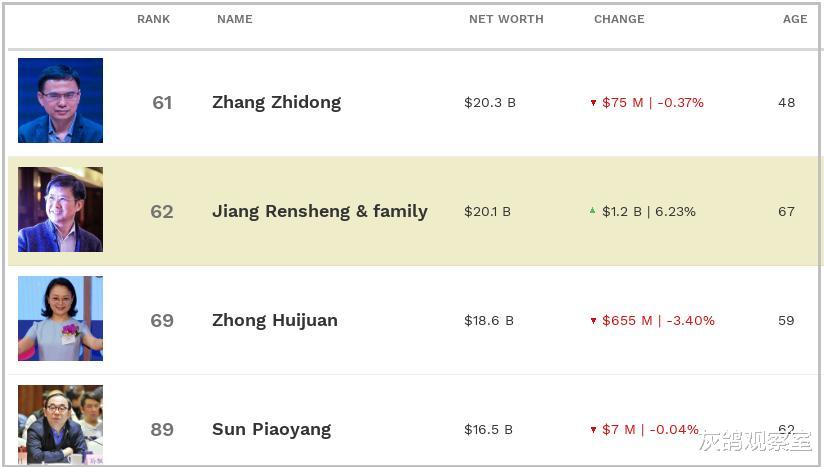Open Jiang Rensheng's profile photo
The image size is (824, 467).
tap(60, 209)
